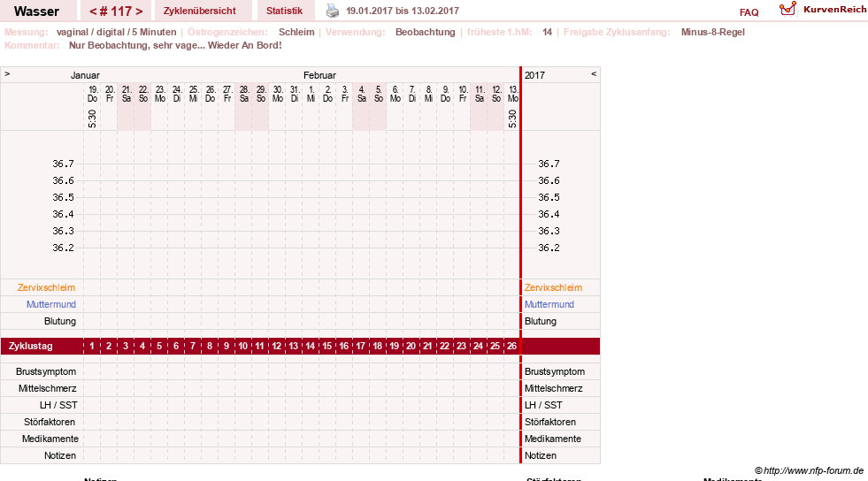
Task: Click the Zyklustag header label
Action: [x=30, y=346]
